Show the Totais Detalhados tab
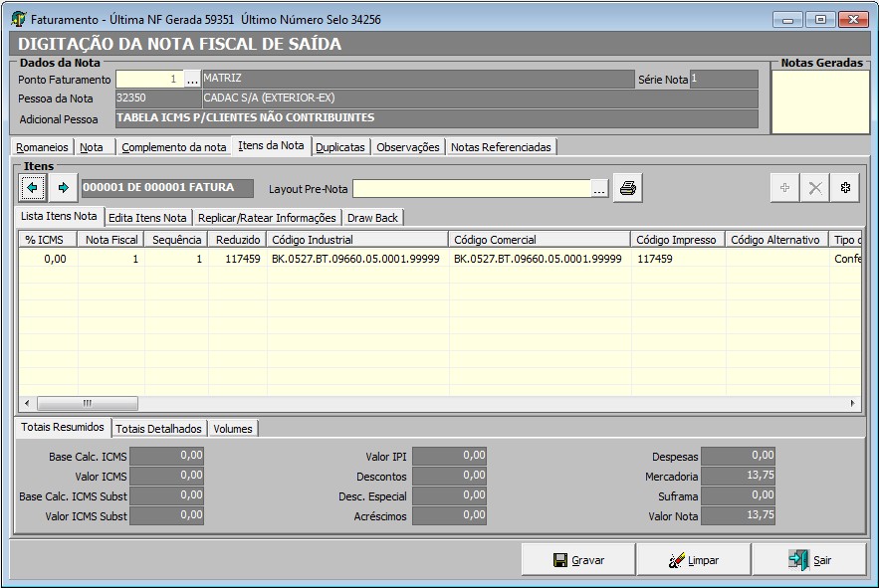Viewport: 879px width, 588px height. pyautogui.click(x=159, y=429)
